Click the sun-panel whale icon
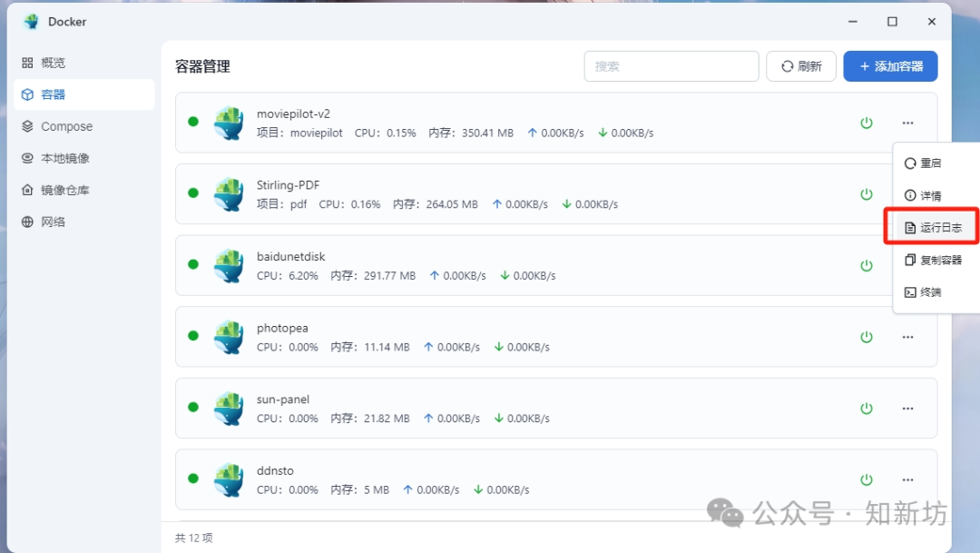This screenshot has width=980, height=553. (229, 409)
